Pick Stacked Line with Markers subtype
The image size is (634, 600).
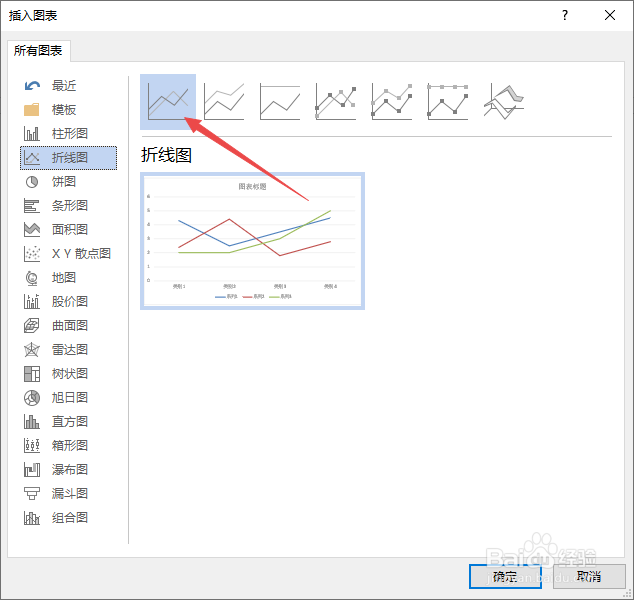coord(391,102)
